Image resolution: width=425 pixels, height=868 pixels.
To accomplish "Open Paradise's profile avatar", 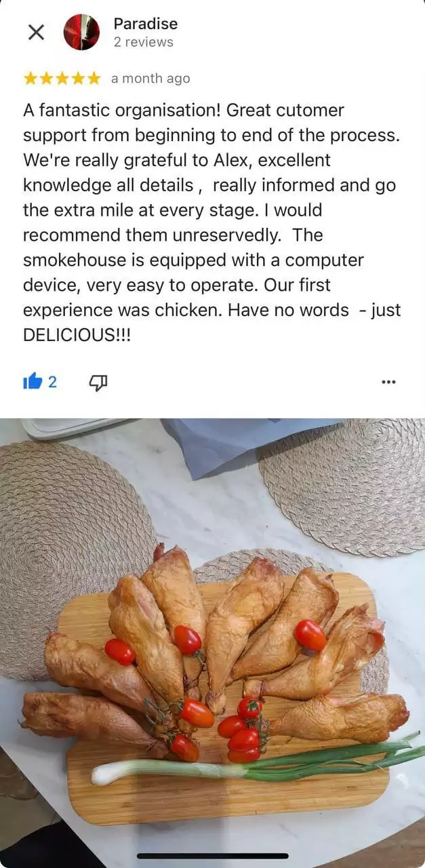I will coord(81,32).
